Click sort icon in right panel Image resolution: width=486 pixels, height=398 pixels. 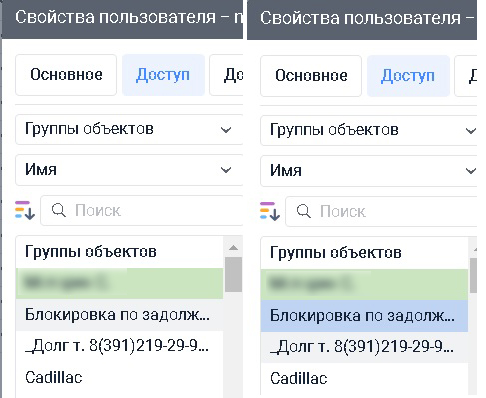pyautogui.click(x=270, y=211)
